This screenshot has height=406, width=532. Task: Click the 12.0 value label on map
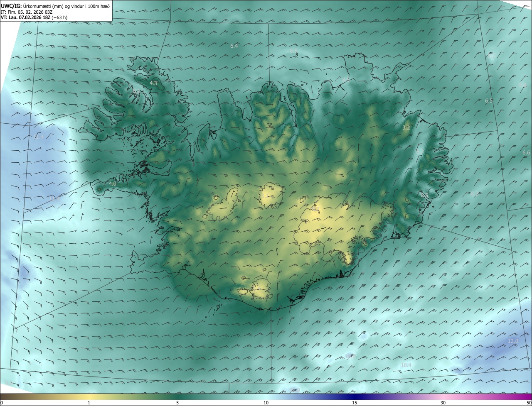click(x=513, y=341)
